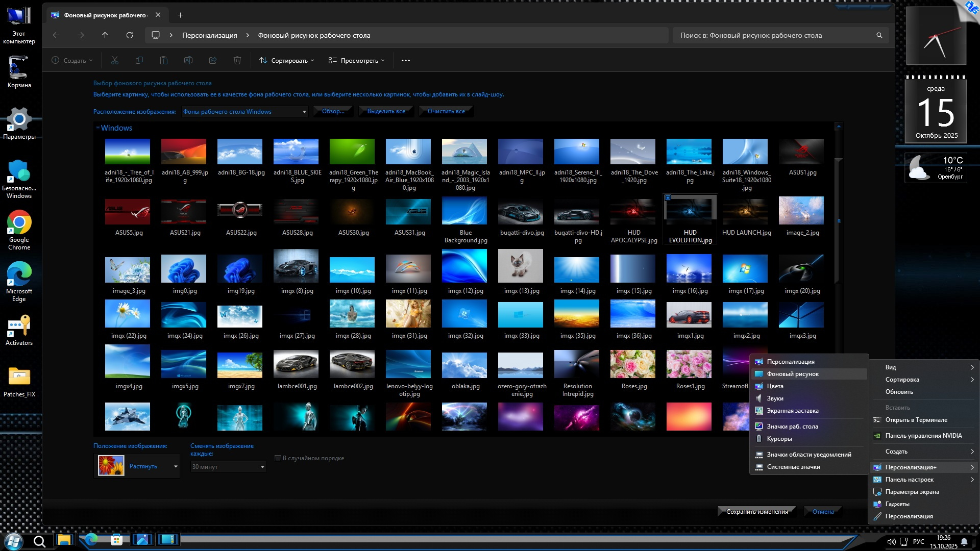Expand the picture position Растянуть dropdown
Image resolution: width=980 pixels, height=551 pixels.
pos(176,466)
